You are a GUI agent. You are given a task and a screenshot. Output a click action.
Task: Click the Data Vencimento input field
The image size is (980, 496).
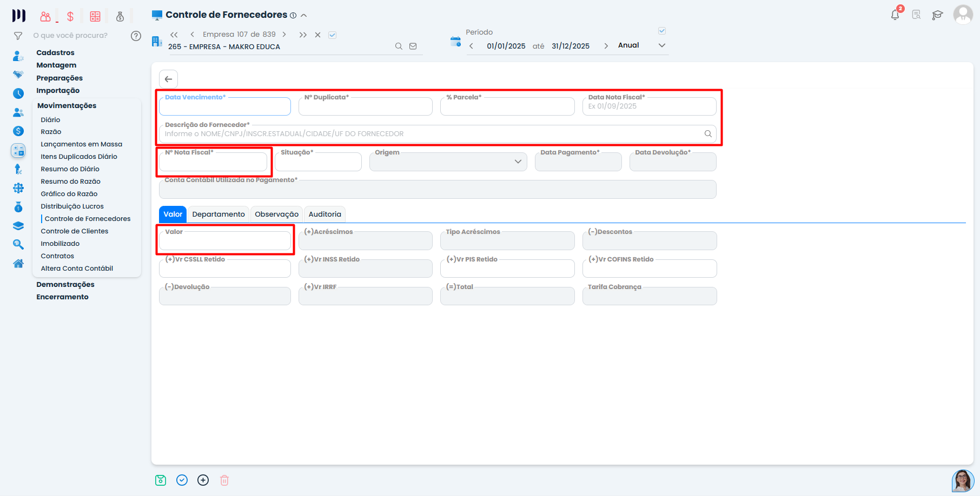pyautogui.click(x=225, y=107)
